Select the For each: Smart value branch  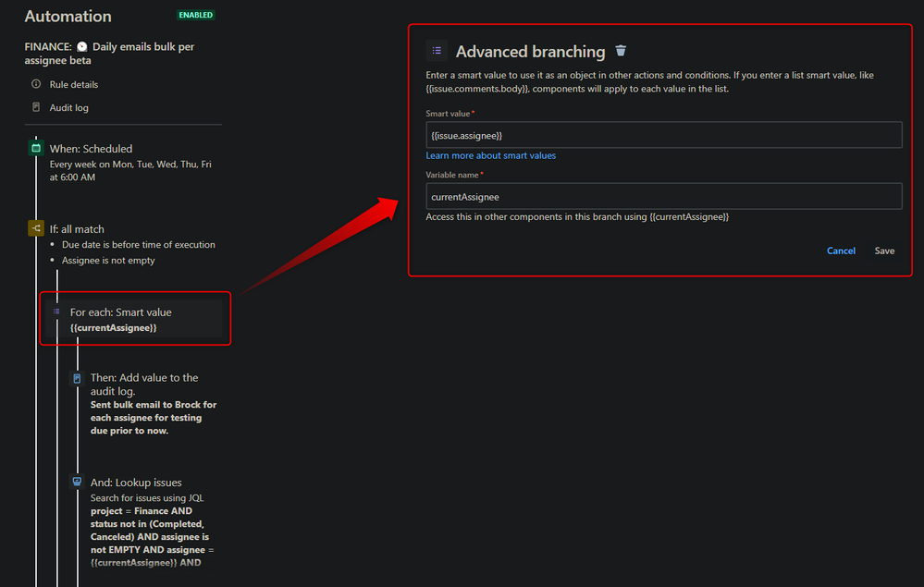[121, 312]
